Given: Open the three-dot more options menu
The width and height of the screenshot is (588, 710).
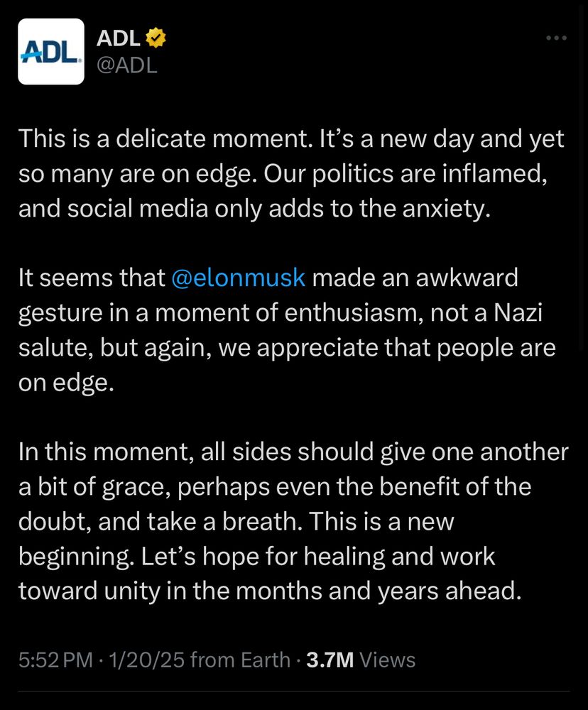Looking at the screenshot, I should point(556,38).
